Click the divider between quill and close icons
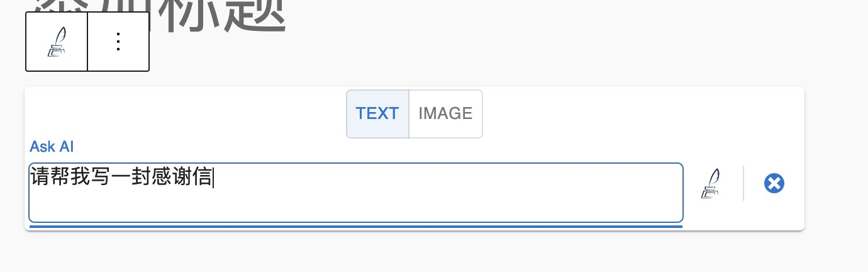868x272 pixels. (x=743, y=183)
